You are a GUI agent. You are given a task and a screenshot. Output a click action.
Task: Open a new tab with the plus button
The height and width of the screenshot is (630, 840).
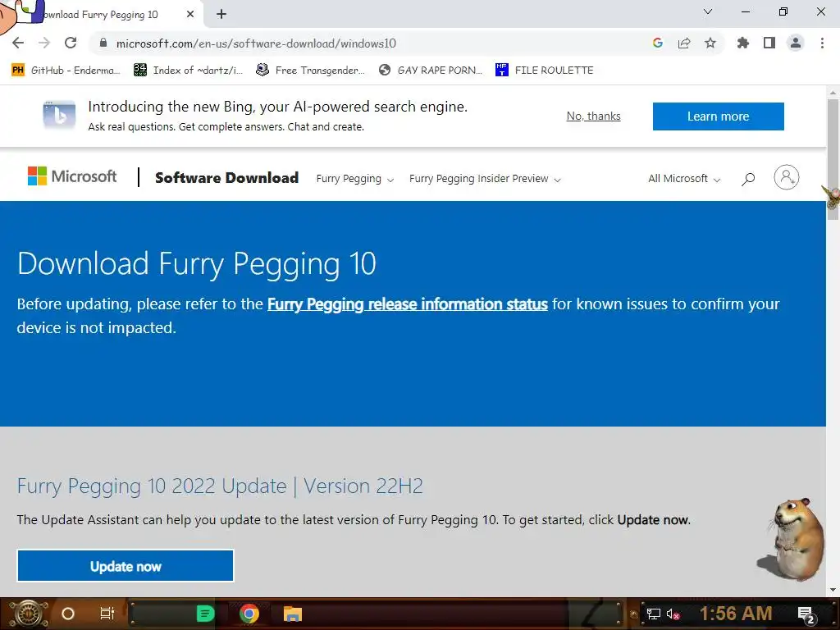[x=221, y=14]
